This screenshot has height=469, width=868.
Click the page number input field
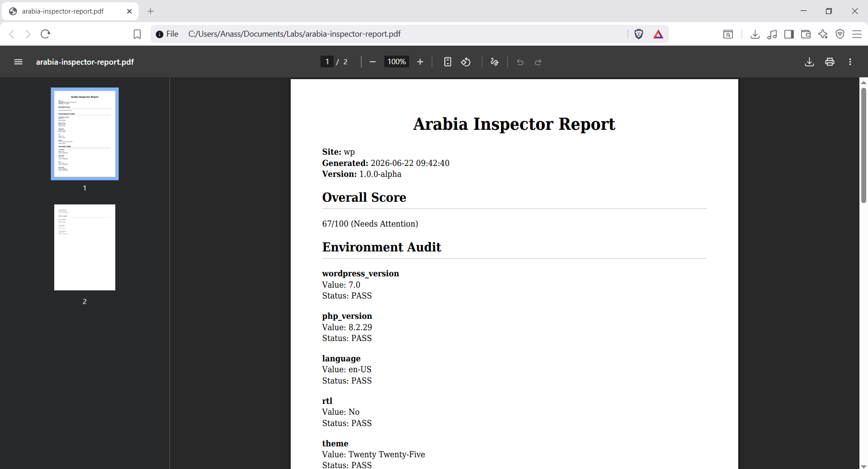pos(327,62)
